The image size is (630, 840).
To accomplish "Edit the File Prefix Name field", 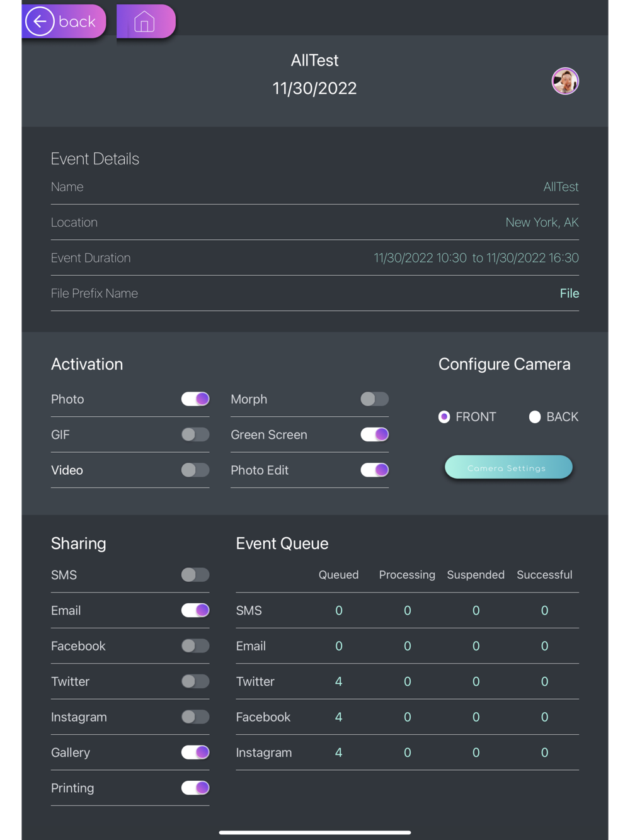I will click(x=569, y=293).
